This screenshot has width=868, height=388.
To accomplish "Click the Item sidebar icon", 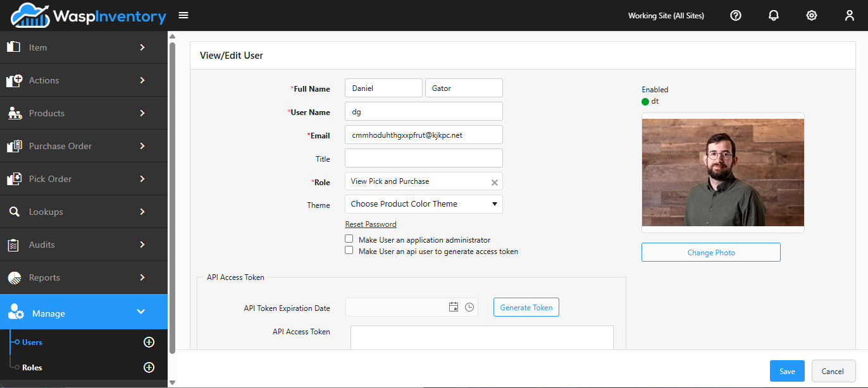I will pos(14,47).
